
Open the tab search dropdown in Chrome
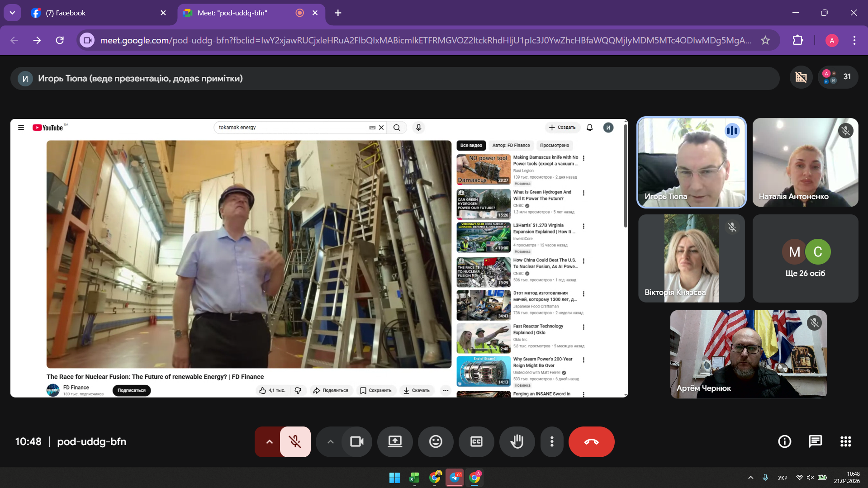12,13
